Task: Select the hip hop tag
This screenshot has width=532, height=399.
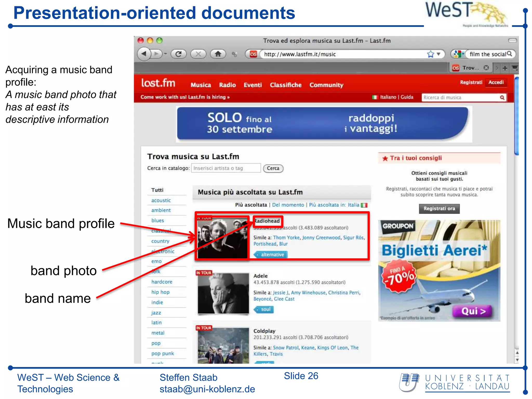Action: [x=161, y=292]
